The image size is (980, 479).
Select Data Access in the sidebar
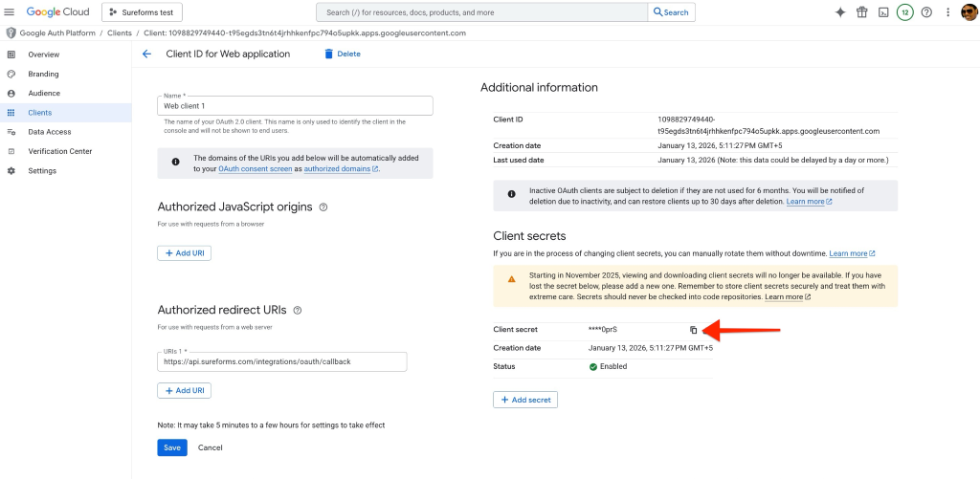(49, 132)
